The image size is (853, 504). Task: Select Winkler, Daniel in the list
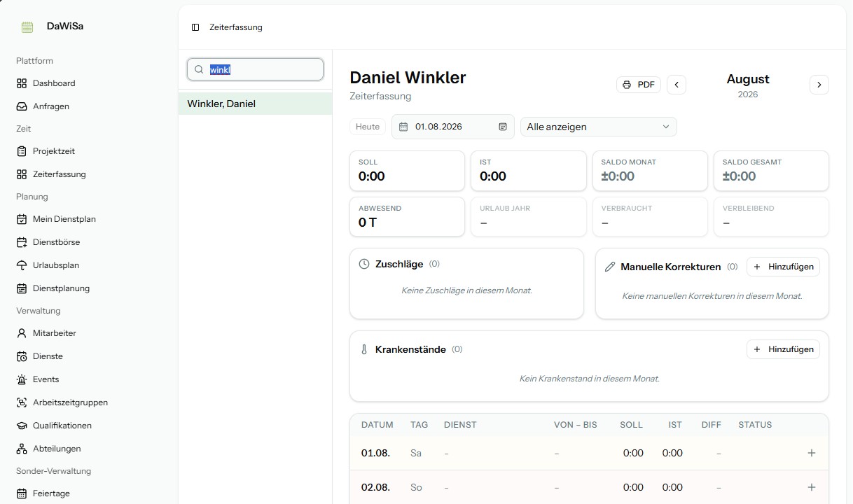click(x=255, y=104)
